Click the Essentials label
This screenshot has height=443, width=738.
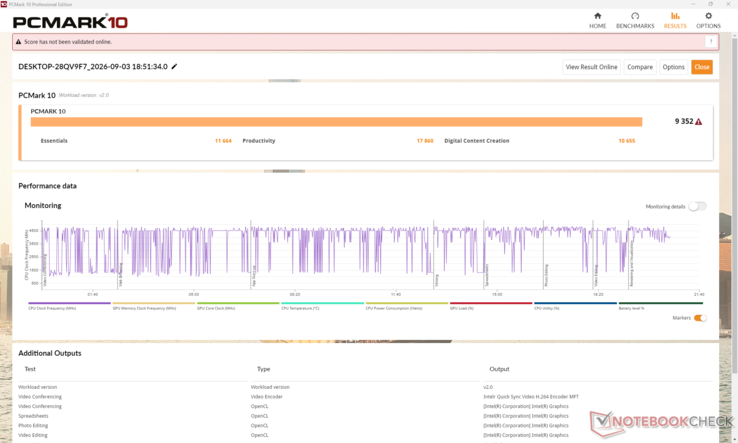click(x=54, y=141)
